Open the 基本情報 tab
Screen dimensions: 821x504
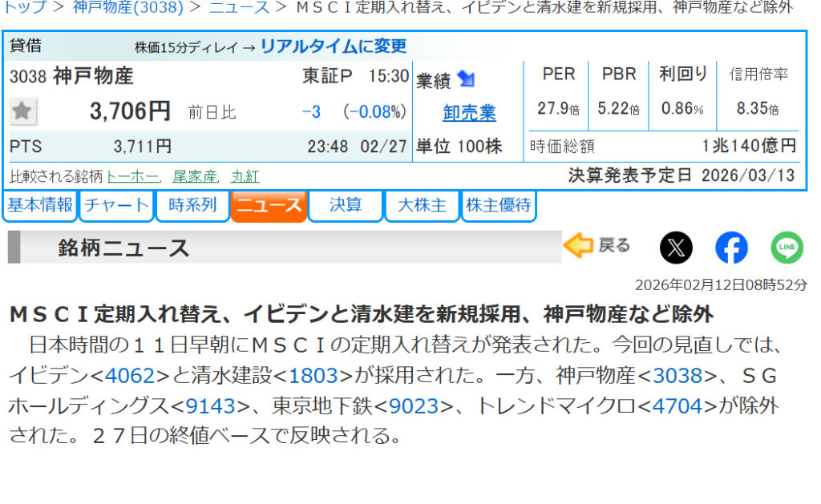(x=40, y=206)
